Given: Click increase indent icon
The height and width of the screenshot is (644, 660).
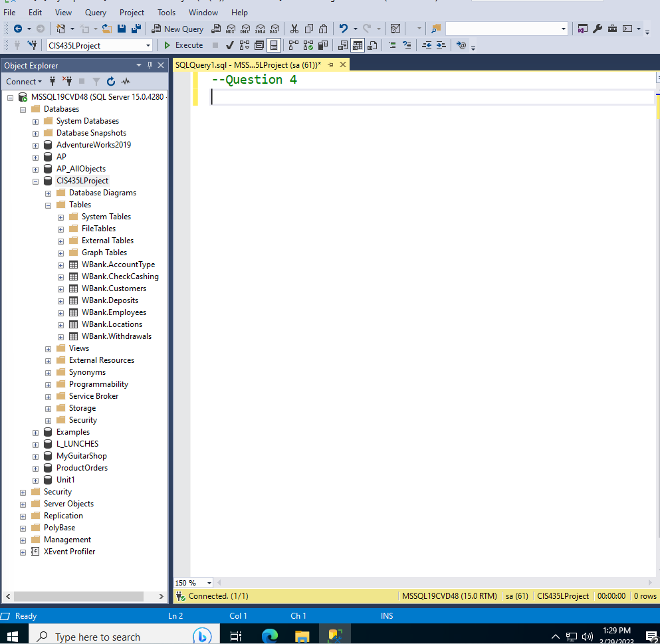Looking at the screenshot, I should tap(441, 45).
